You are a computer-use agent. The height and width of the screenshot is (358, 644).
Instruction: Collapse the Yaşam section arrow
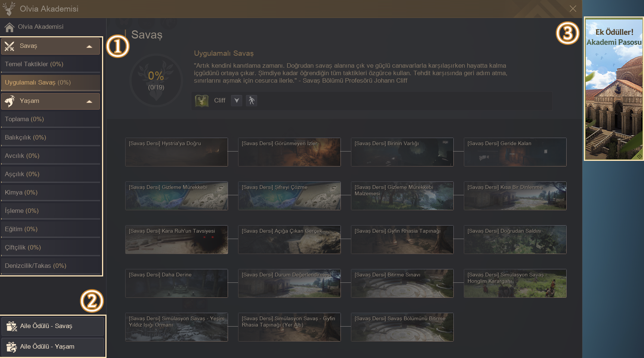point(89,101)
